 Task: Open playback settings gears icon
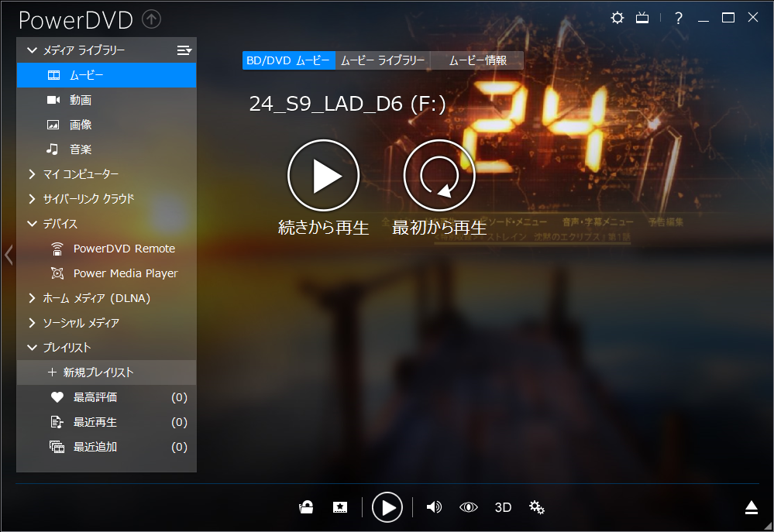(537, 506)
